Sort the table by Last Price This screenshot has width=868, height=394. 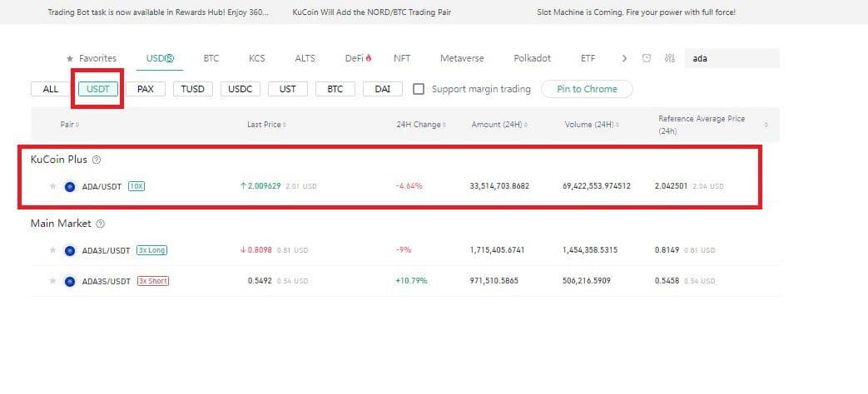(x=267, y=125)
